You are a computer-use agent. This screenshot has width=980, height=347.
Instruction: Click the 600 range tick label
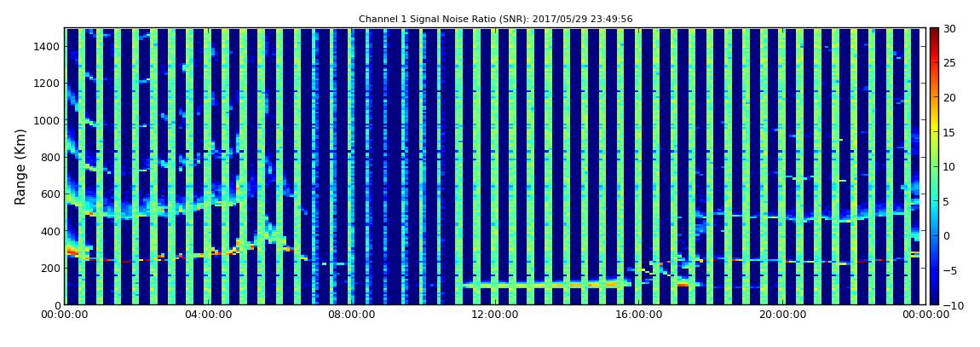(x=50, y=194)
